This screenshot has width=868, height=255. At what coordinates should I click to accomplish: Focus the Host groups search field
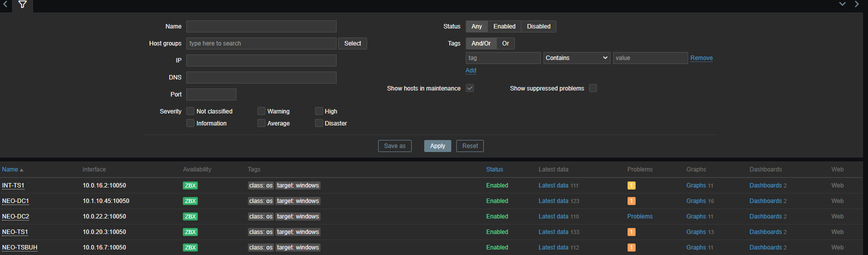[261, 43]
